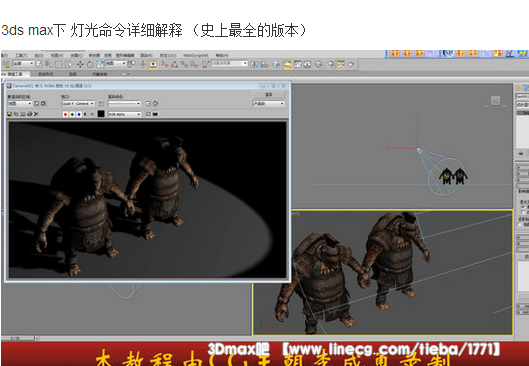Open the Schematic View
This screenshot has width=529, height=366.
(307, 64)
